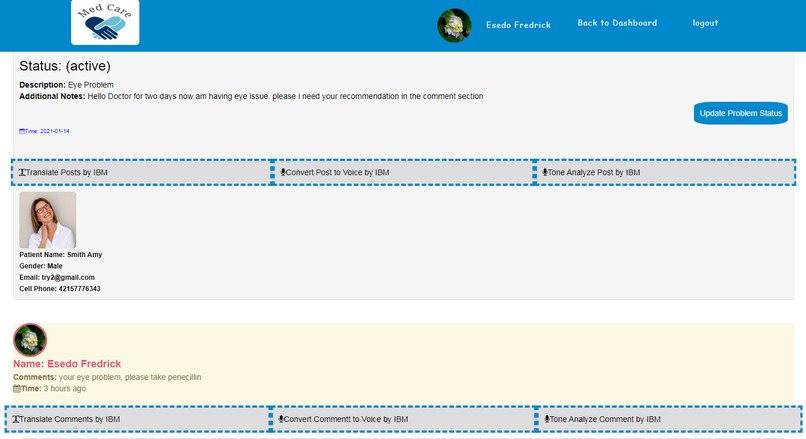The height and width of the screenshot is (439, 806).
Task: Click the Med Care logo
Action: click(x=105, y=22)
